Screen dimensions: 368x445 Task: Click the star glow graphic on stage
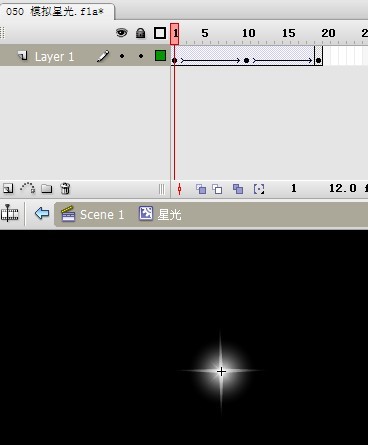click(221, 371)
